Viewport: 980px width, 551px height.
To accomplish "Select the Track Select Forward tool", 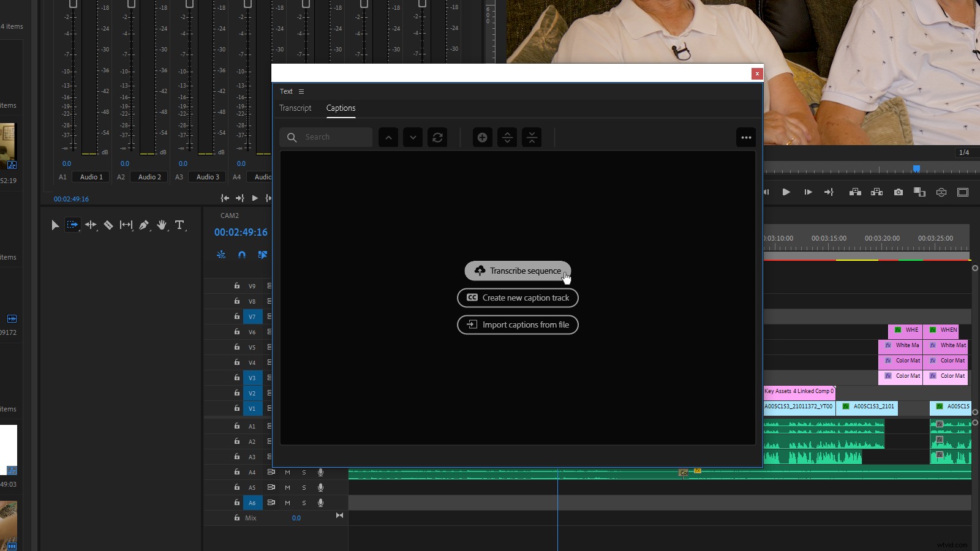I will point(72,225).
